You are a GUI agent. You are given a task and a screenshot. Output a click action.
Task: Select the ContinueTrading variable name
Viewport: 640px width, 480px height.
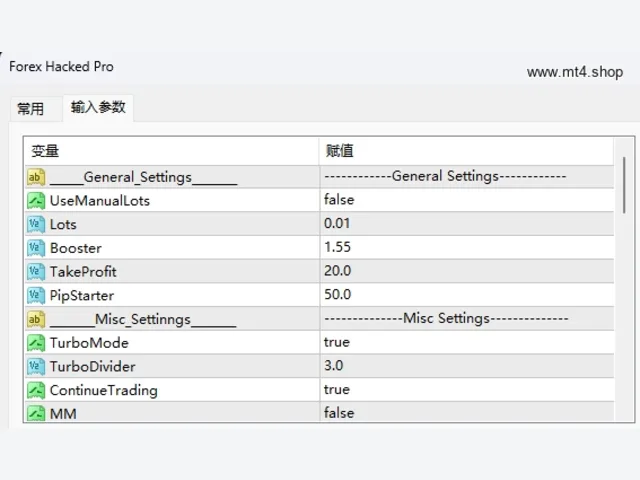104,391
